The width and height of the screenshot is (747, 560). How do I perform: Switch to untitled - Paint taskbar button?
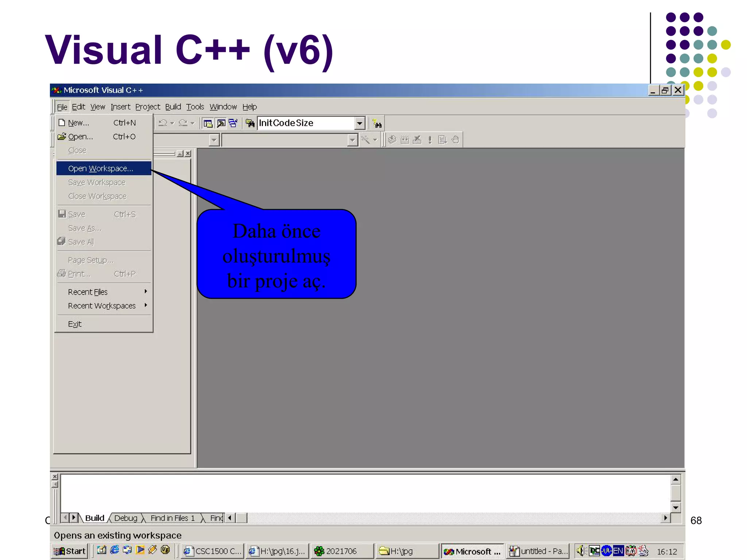tap(538, 551)
